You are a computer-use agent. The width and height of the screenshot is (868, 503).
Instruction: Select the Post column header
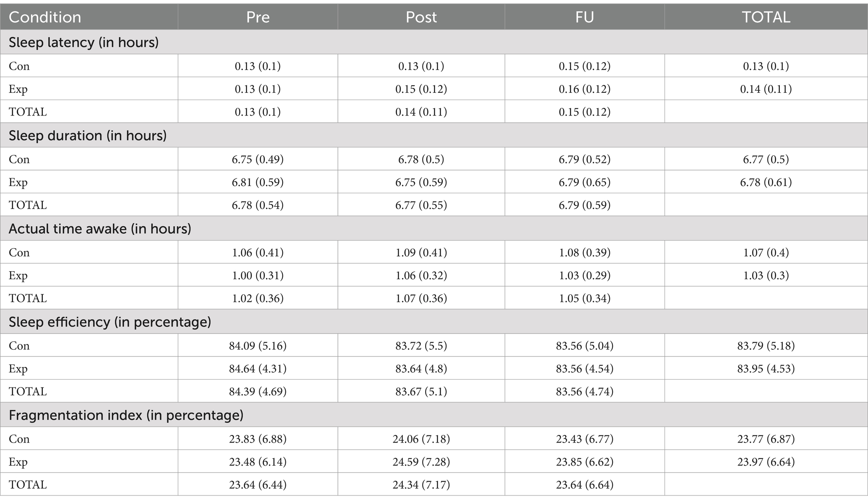pyautogui.click(x=421, y=17)
